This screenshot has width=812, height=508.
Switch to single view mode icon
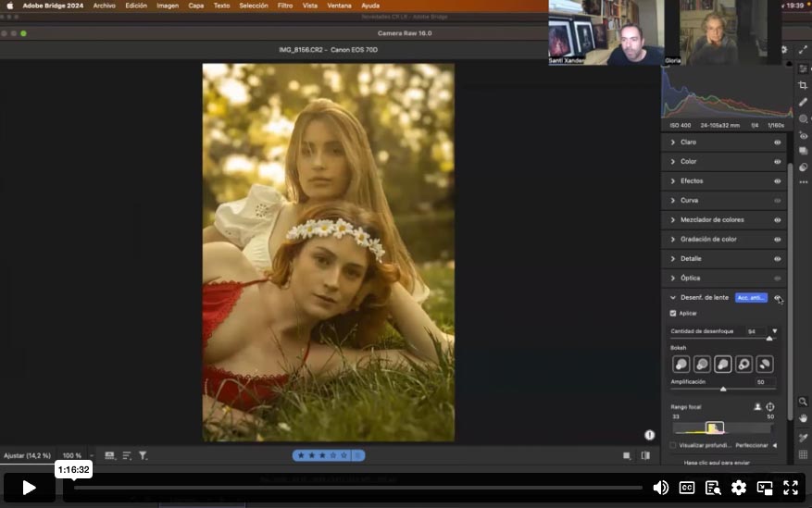click(627, 456)
